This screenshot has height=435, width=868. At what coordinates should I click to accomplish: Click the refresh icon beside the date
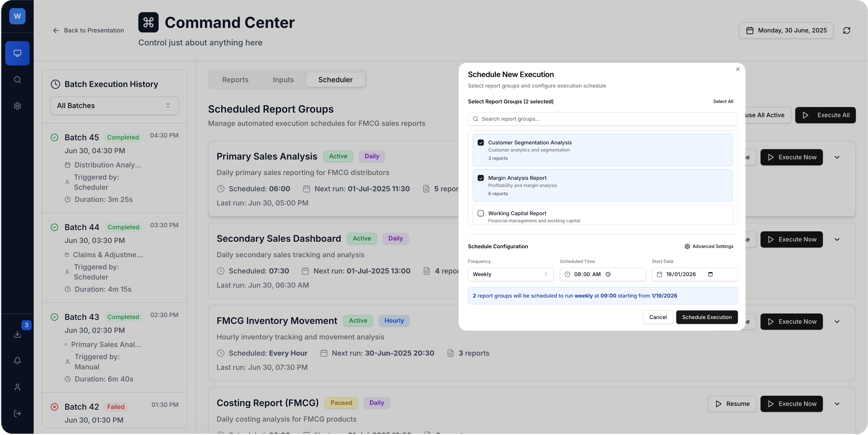coord(846,30)
